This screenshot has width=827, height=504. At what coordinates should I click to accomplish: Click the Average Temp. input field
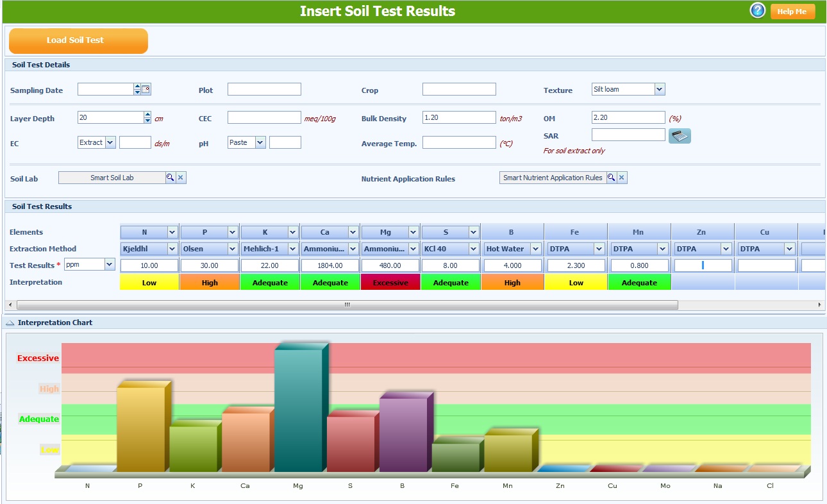tap(459, 142)
